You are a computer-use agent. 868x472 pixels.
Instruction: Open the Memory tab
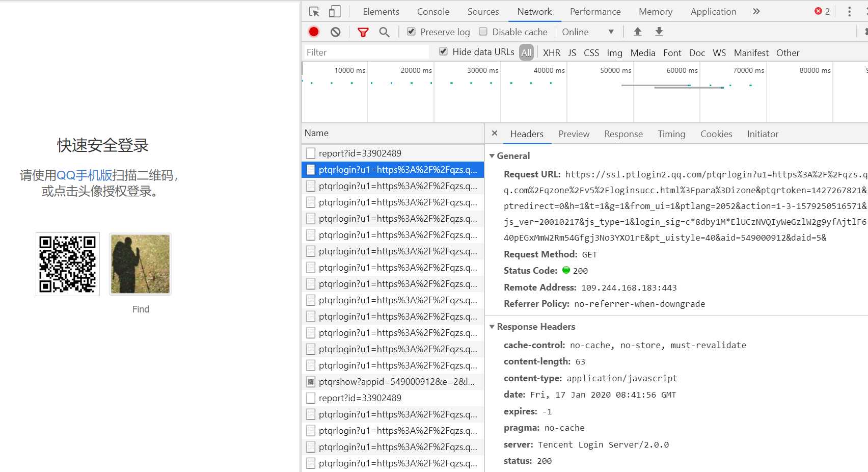tap(656, 11)
